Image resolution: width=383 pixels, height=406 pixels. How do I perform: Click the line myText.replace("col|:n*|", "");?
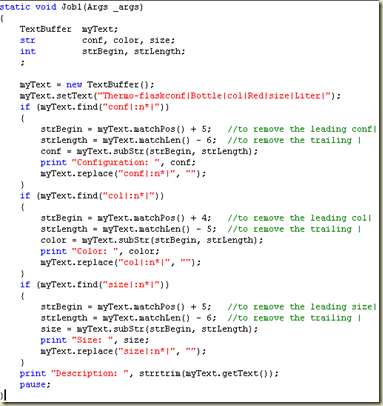tap(121, 263)
